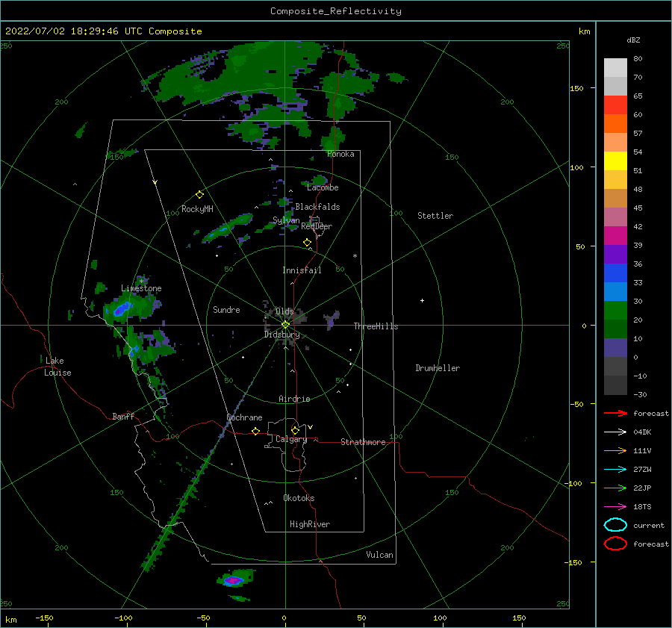Viewport: 672px width, 628px height.
Task: Click the Banff label
Action: point(123,416)
